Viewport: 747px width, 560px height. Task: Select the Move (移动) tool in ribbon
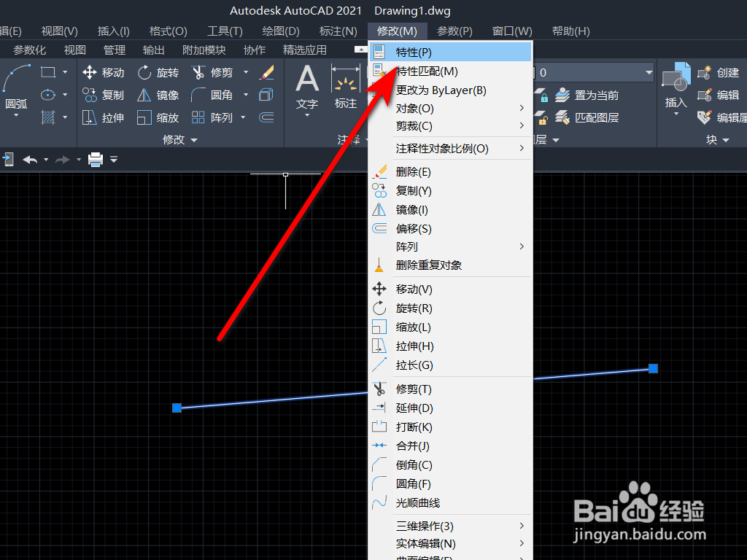(x=103, y=72)
